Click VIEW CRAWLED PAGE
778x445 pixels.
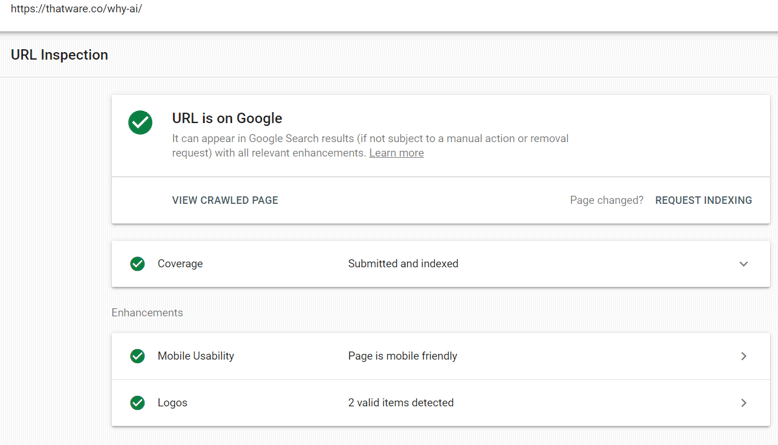[225, 200]
